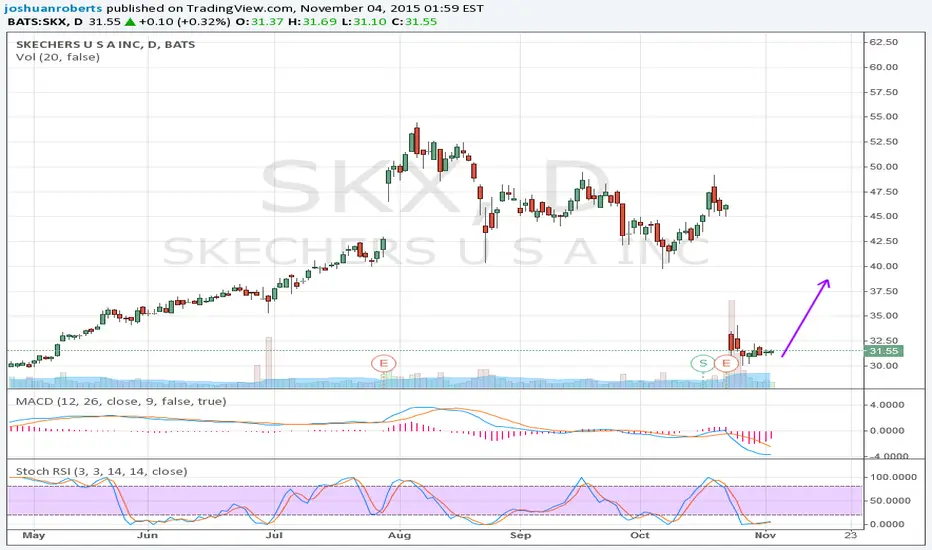Click the MACD (12, 26, close, 9, false, true) label
Image resolution: width=932 pixels, height=550 pixels.
coord(121,401)
